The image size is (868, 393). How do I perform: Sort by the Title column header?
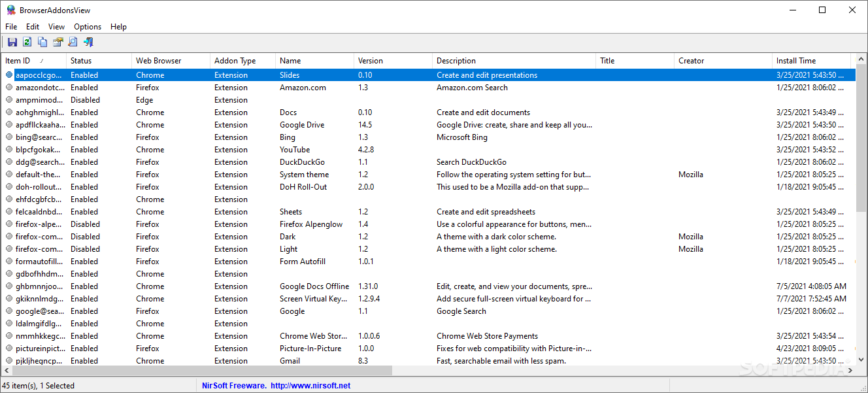(x=635, y=61)
